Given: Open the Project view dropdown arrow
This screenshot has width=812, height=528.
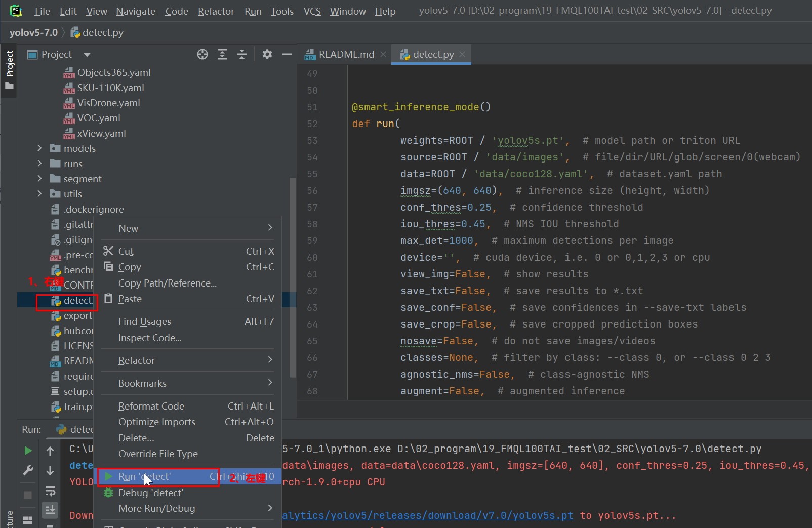Looking at the screenshot, I should coord(87,55).
